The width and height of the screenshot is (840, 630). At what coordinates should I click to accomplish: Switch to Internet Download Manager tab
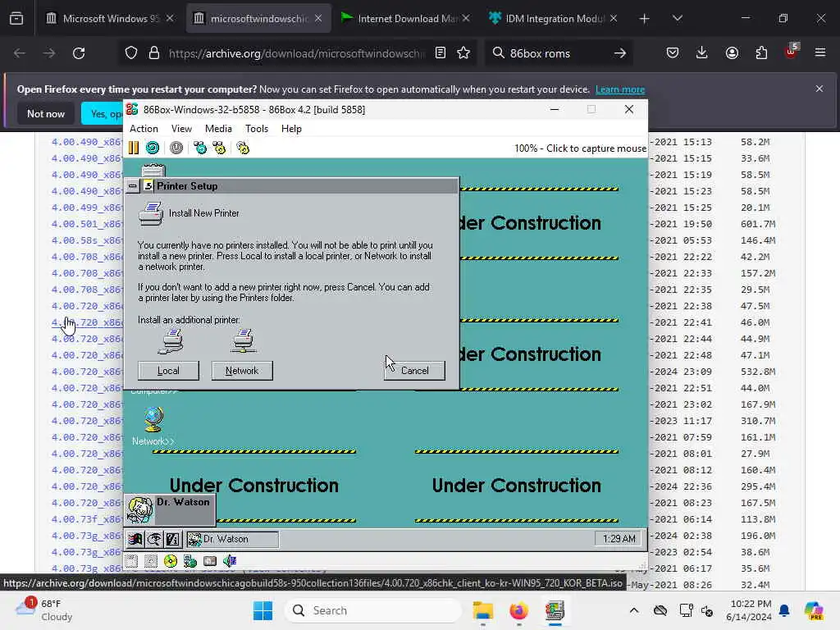405,18
